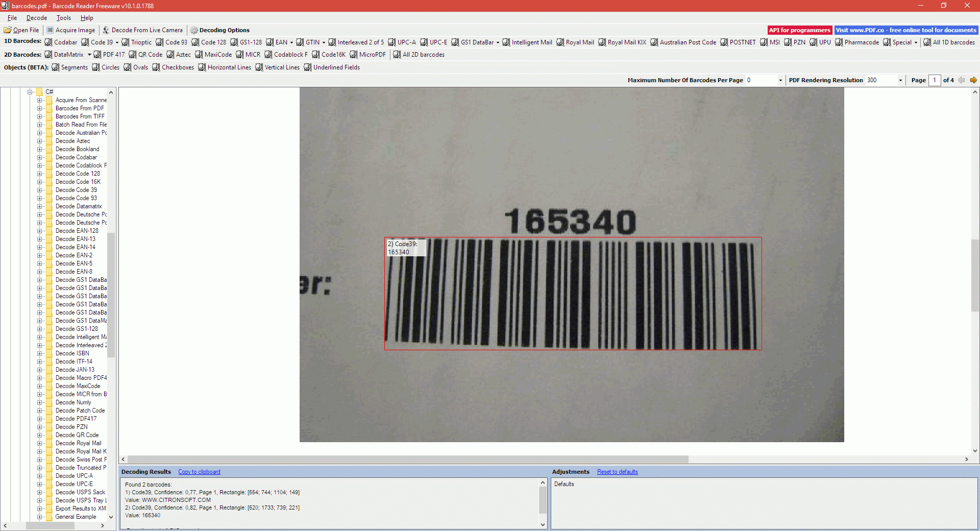Viewport: 980px width, 531px height.
Task: Click Reset to defaults in Adjustments
Action: point(617,471)
